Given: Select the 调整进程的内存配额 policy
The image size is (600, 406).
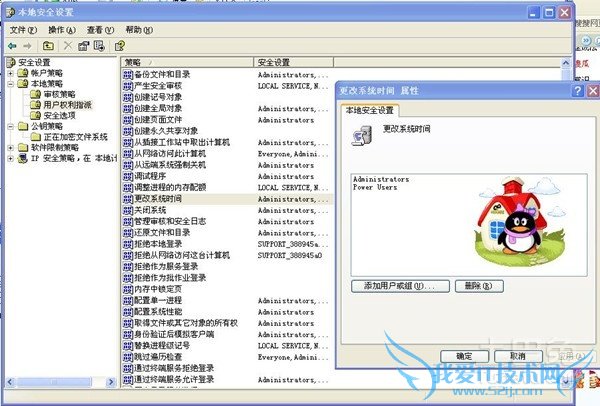Looking at the screenshot, I should pos(227,188).
